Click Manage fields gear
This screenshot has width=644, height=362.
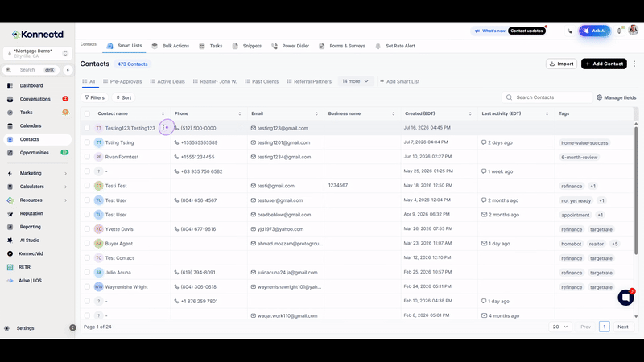click(x=599, y=97)
